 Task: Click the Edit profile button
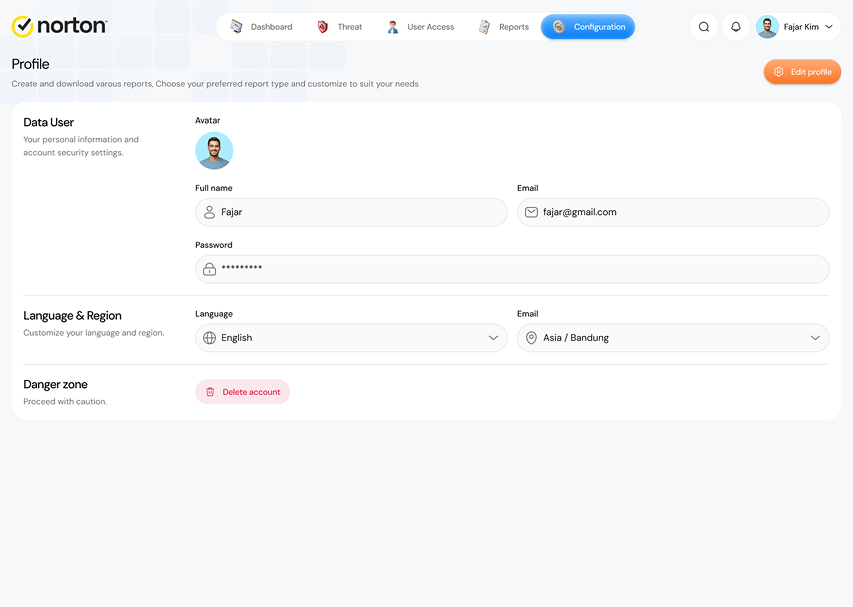802,72
